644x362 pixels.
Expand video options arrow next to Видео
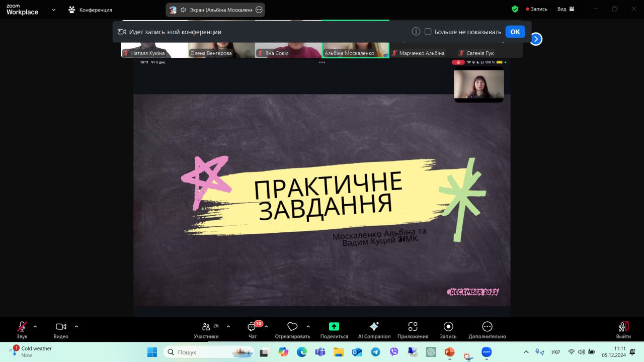click(x=76, y=326)
